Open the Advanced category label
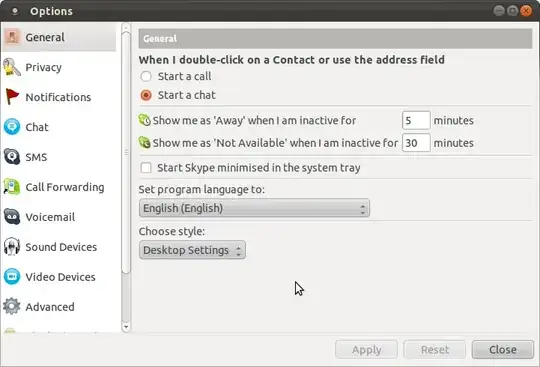Viewport: 540px width, 367px height. [x=50, y=307]
